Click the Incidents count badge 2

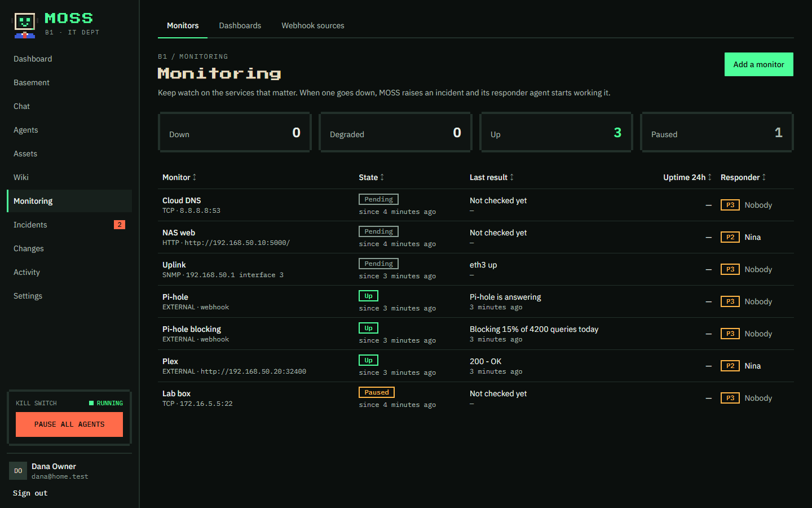pyautogui.click(x=120, y=225)
